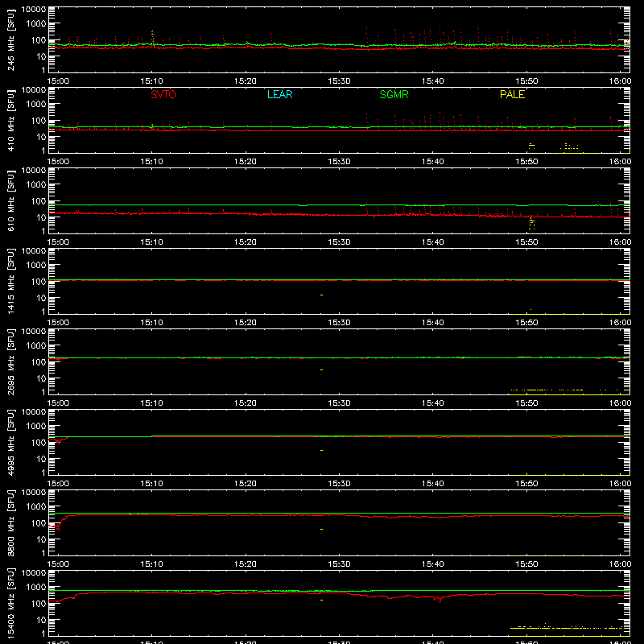Click the 15:50 time label under 245 MHz plot
644x644 pixels.
(x=526, y=81)
